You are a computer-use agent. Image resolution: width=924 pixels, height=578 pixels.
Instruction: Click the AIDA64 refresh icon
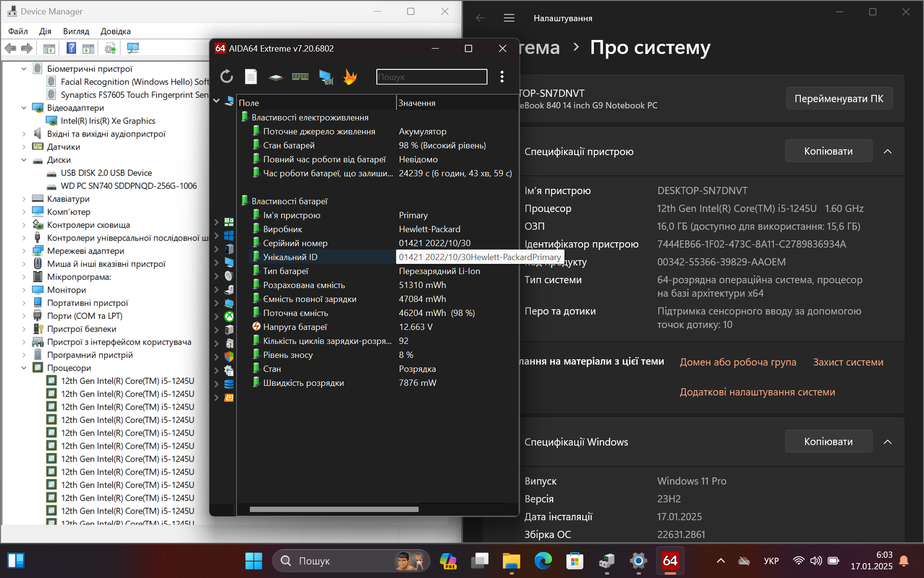coord(227,77)
